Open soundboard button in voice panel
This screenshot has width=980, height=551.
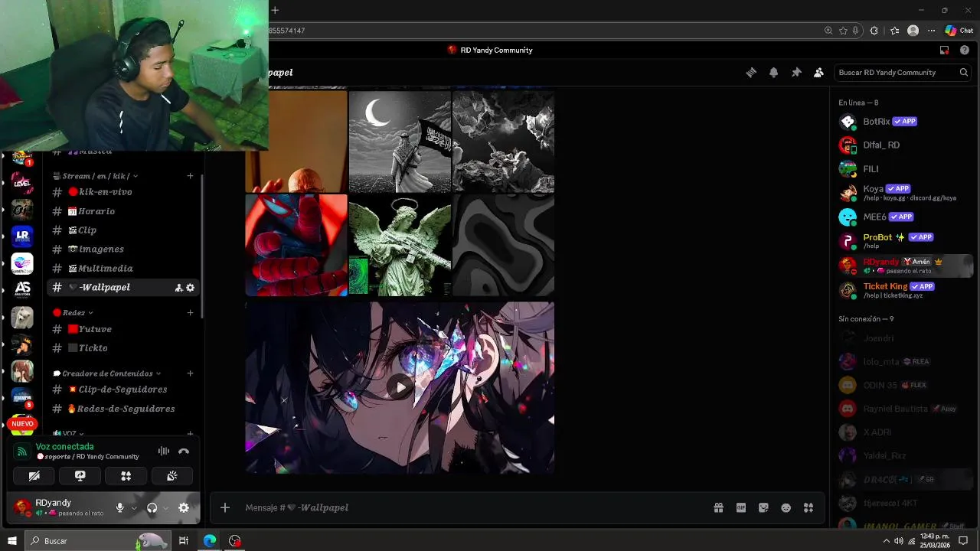pos(171,476)
